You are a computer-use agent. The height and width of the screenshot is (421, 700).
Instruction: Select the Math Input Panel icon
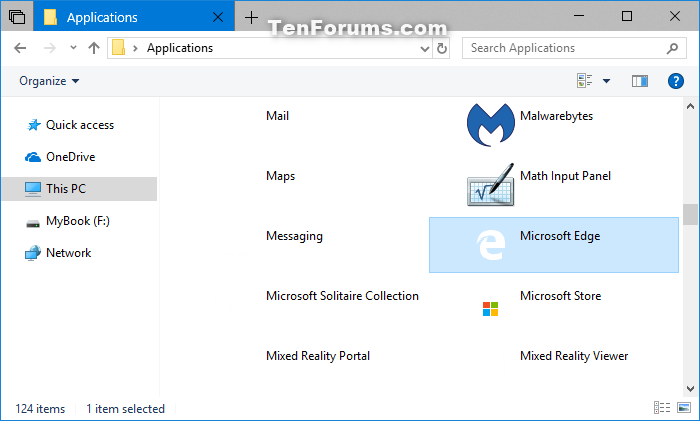(x=490, y=184)
